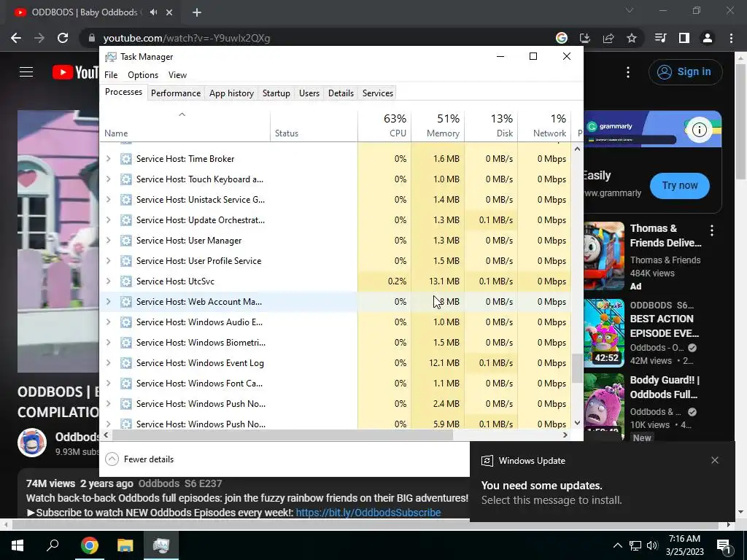The height and width of the screenshot is (560, 747).
Task: Open BEST ACTION EPISODE video thumbnail
Action: pos(604,333)
